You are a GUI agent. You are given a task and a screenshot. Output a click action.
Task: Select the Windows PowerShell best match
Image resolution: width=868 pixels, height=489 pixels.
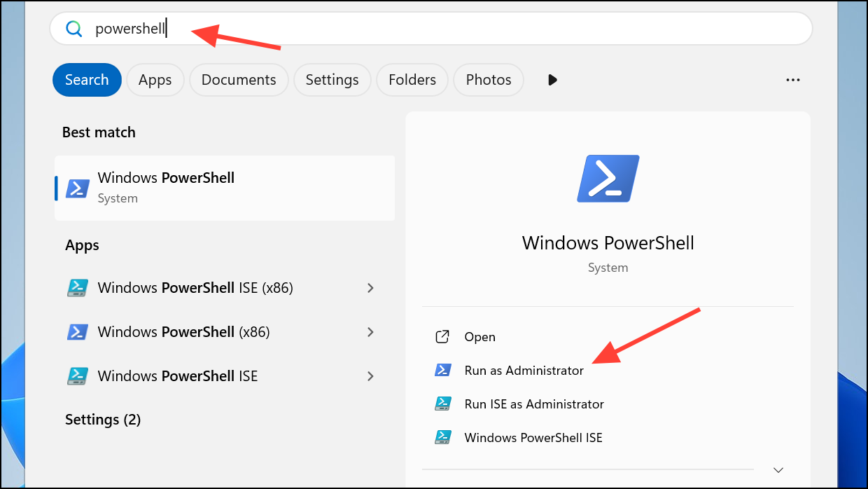click(225, 188)
